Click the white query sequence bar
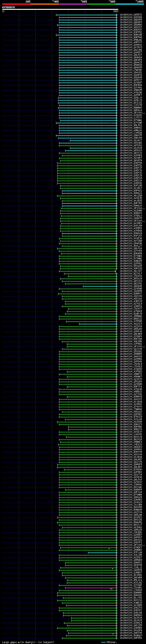Viewport: 146px width, 644px height. [60, 10]
